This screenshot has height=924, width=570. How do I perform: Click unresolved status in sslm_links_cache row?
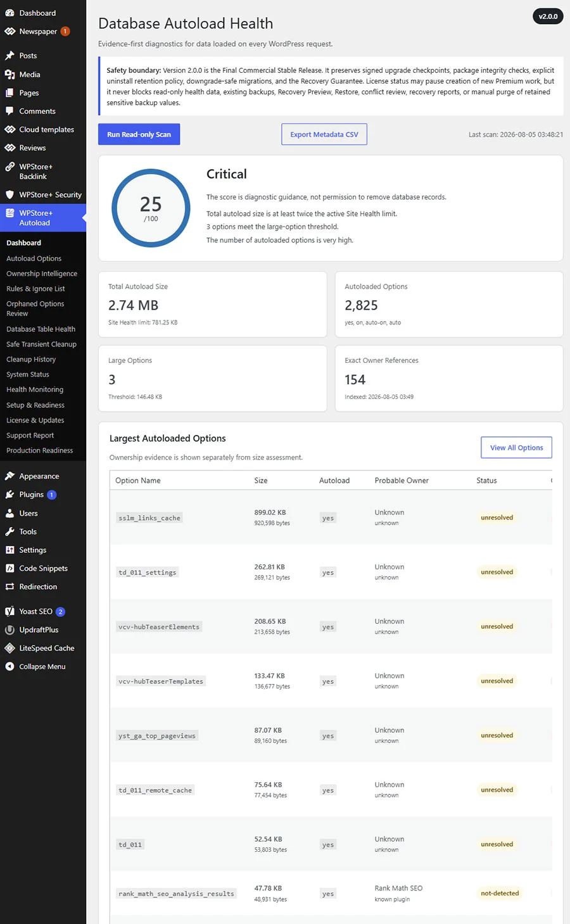point(497,517)
